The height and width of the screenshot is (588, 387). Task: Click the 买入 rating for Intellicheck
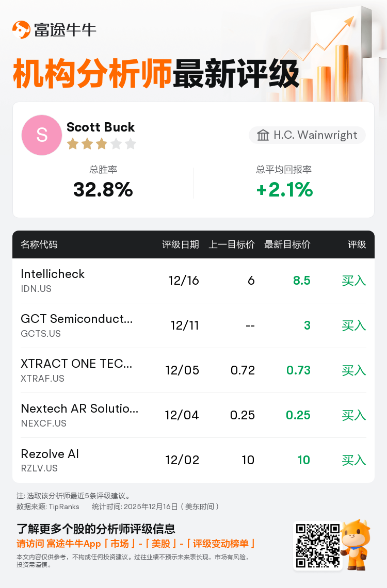point(353,281)
